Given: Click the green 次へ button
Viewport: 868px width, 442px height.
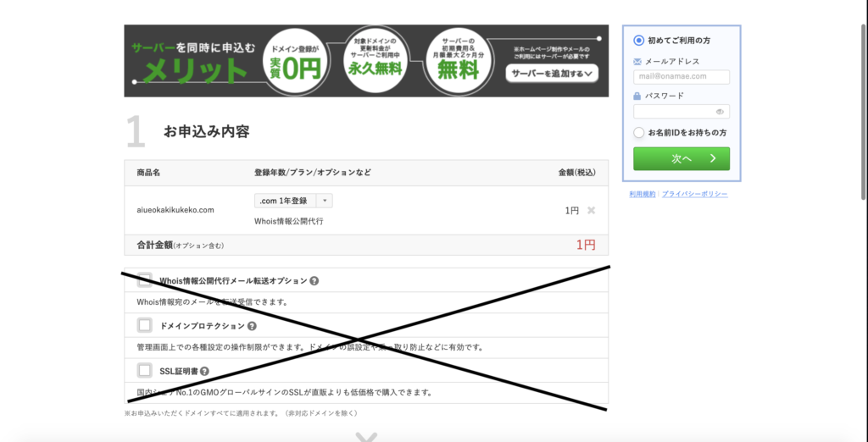Looking at the screenshot, I should tap(682, 159).
